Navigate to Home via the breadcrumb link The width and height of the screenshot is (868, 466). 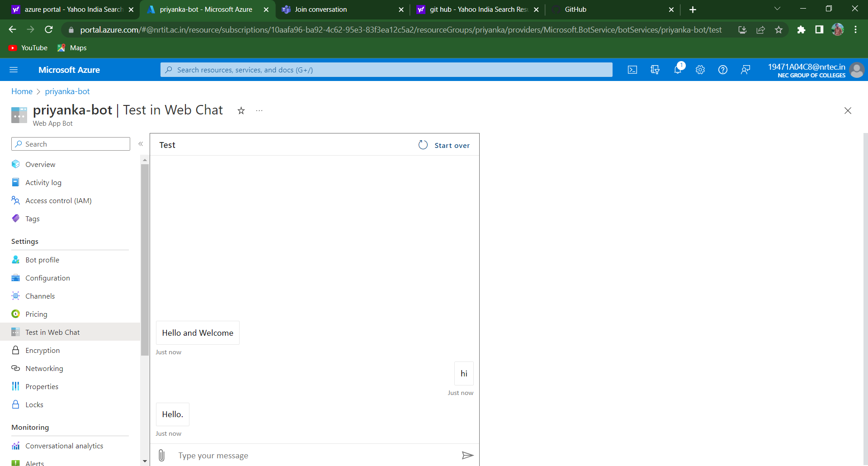(21, 91)
